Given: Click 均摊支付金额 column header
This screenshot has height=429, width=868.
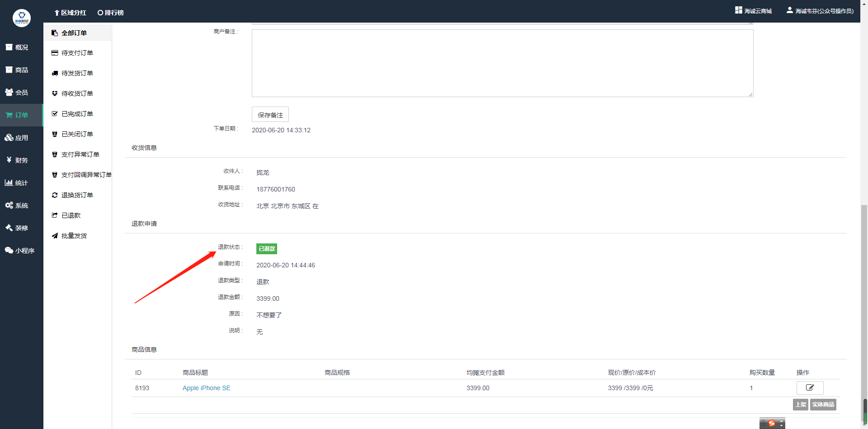Looking at the screenshot, I should (486, 373).
